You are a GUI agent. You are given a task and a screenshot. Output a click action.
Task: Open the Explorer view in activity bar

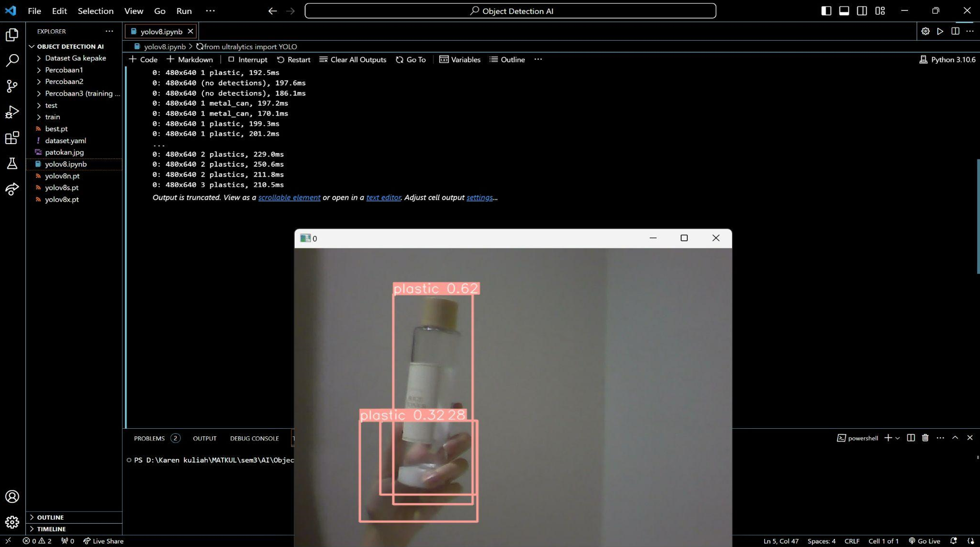click(12, 34)
